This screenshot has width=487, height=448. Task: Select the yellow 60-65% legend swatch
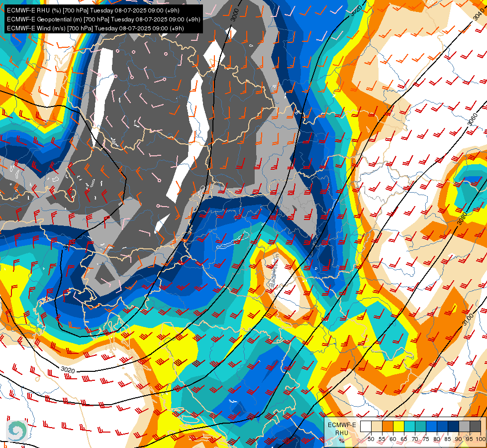[399, 426]
